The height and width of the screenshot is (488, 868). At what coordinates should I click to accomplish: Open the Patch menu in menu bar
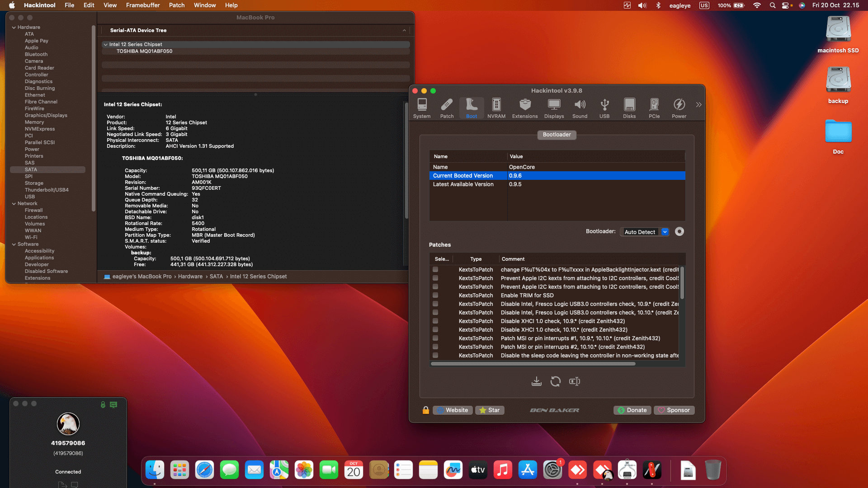[x=176, y=5]
